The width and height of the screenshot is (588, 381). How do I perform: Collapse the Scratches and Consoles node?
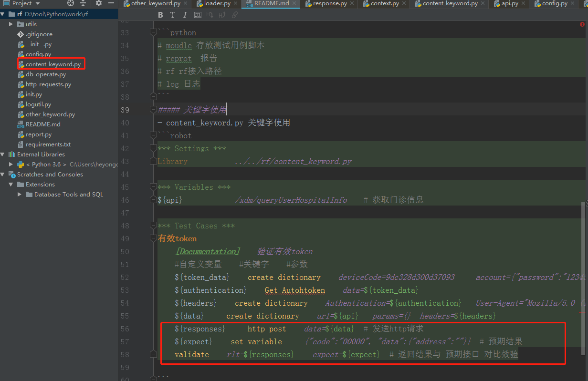coord(3,175)
